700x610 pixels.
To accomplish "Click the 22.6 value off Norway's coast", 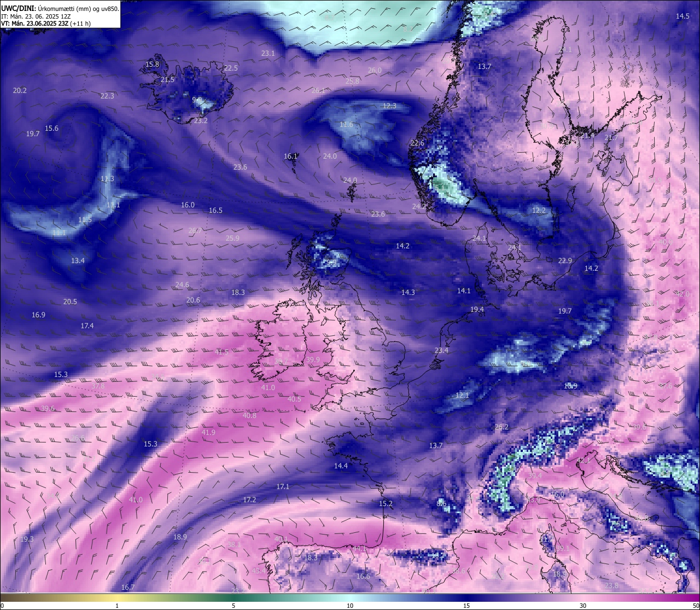I will click(x=417, y=143).
